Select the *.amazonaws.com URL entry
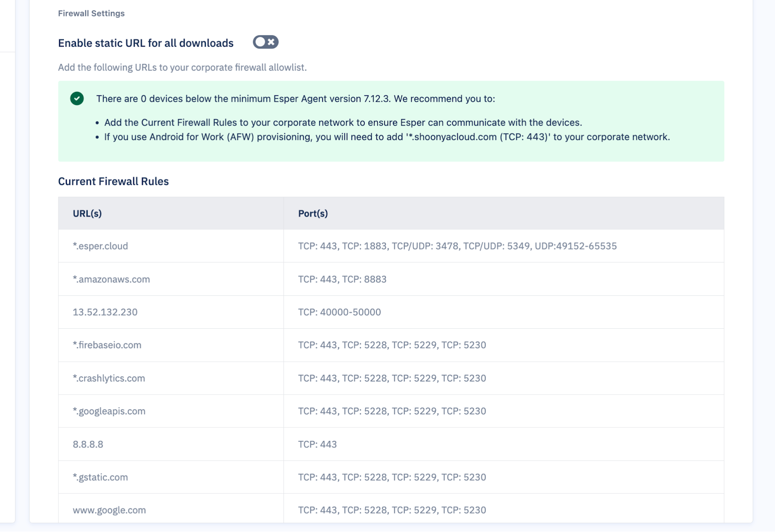 111,279
